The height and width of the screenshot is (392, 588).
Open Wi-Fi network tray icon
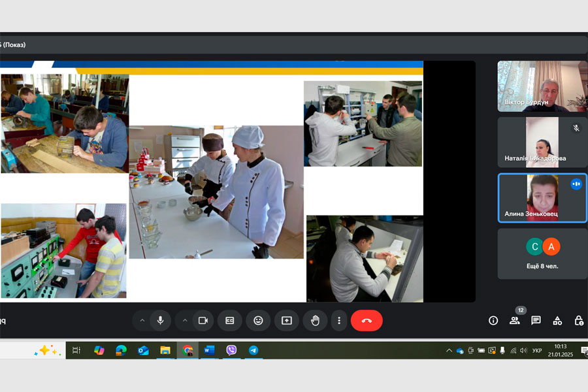(x=514, y=351)
